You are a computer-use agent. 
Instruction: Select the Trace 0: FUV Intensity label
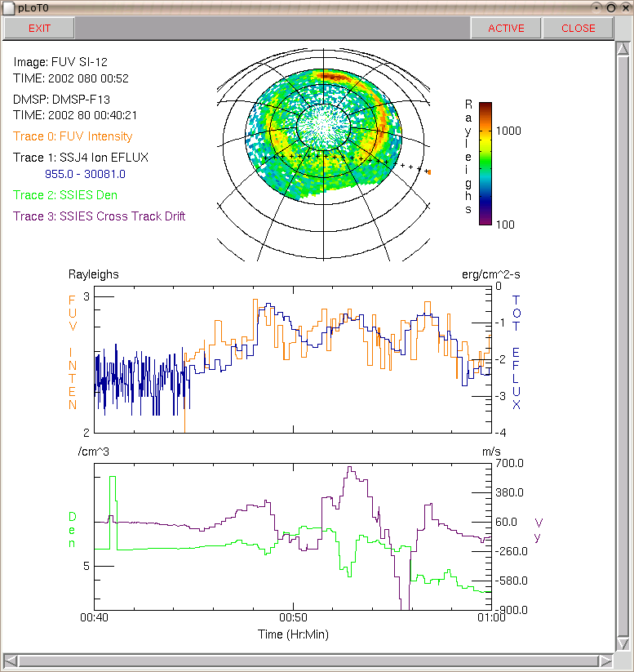[73, 136]
